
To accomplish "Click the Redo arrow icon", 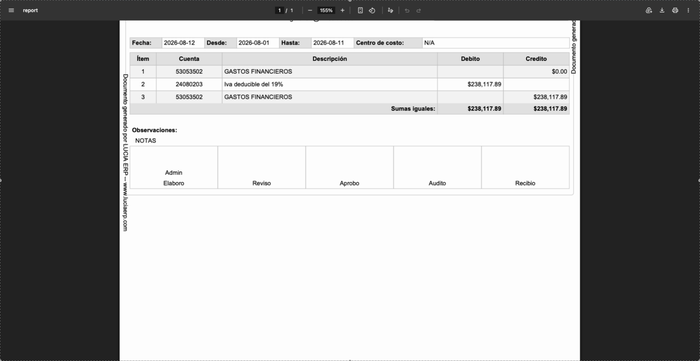I will pos(419,10).
